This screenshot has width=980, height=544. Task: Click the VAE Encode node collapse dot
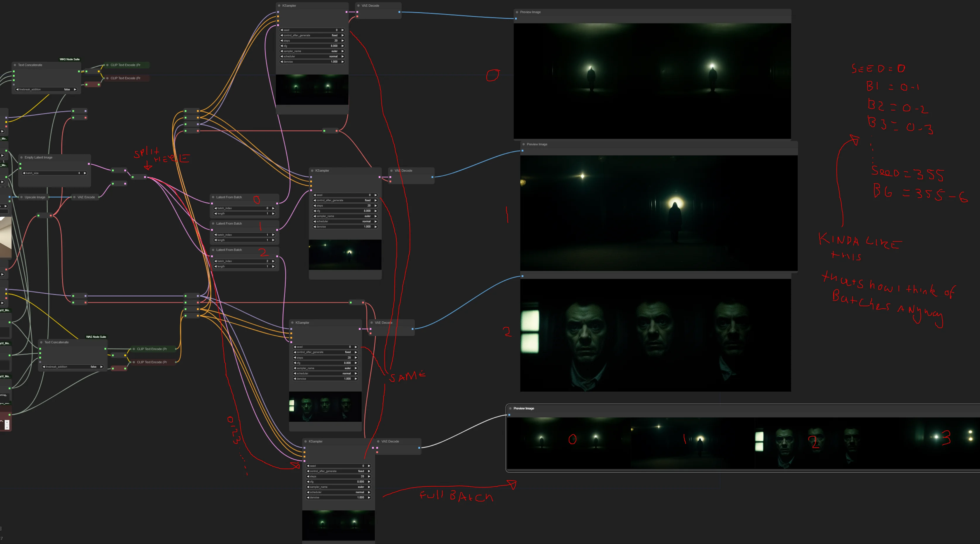(x=74, y=197)
